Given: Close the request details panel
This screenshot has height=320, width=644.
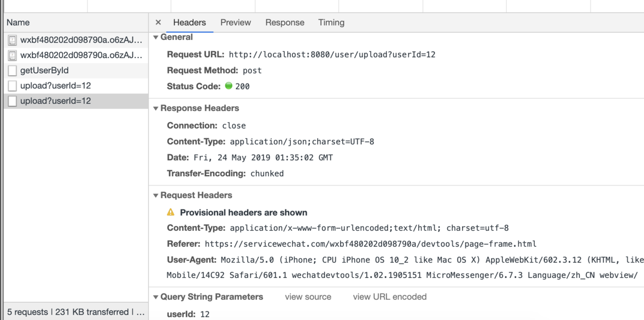Looking at the screenshot, I should point(158,22).
